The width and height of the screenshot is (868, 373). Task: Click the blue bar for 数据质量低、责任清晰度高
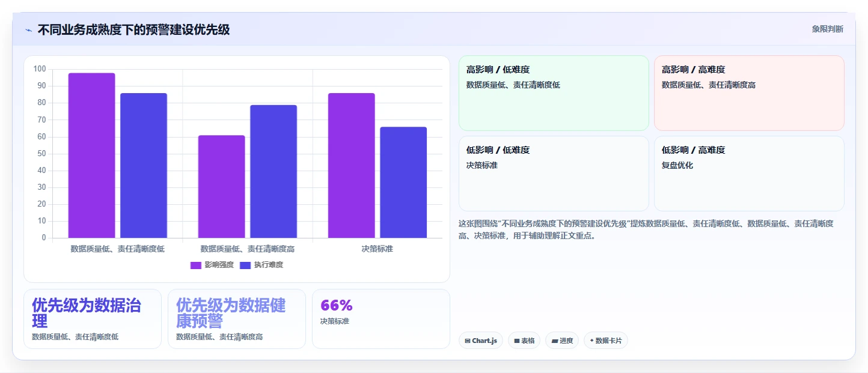click(274, 171)
